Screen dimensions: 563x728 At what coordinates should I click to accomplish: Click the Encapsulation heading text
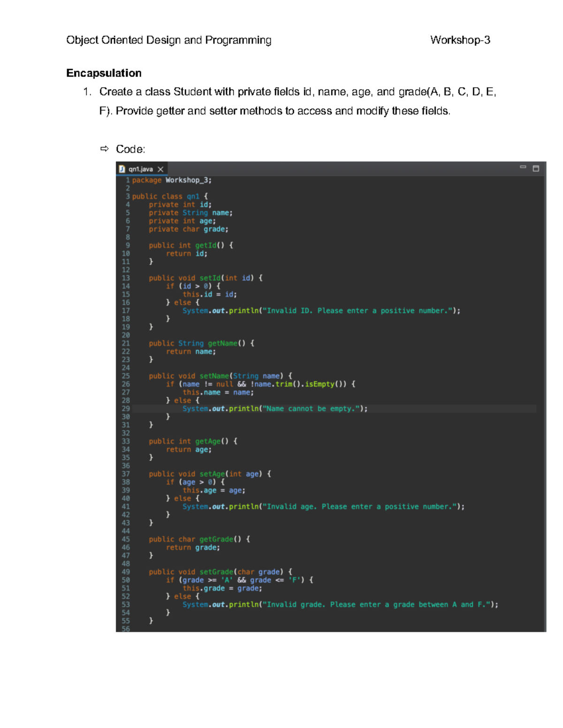click(104, 73)
